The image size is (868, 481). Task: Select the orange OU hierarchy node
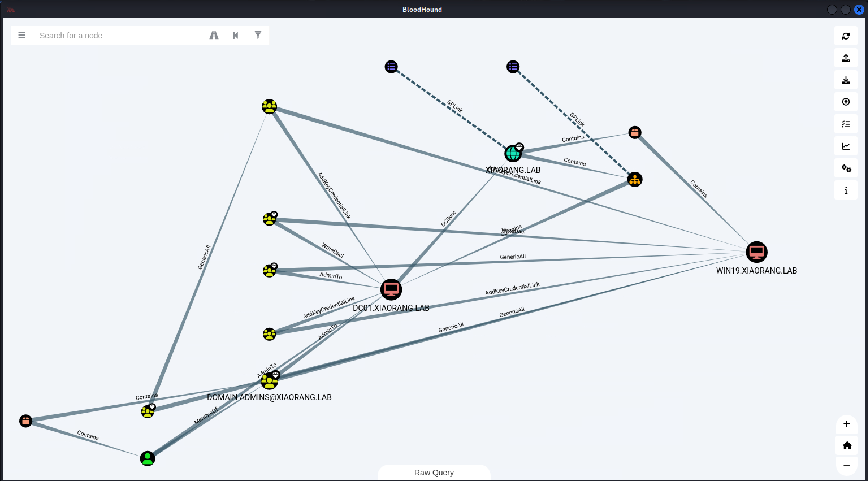635,179
